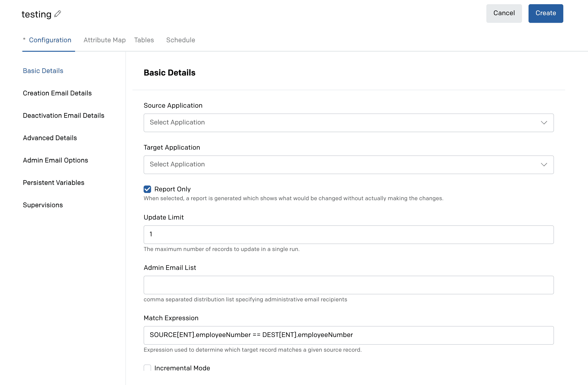The height and width of the screenshot is (385, 588).
Task: Go to the Schedule tab
Action: (x=181, y=40)
